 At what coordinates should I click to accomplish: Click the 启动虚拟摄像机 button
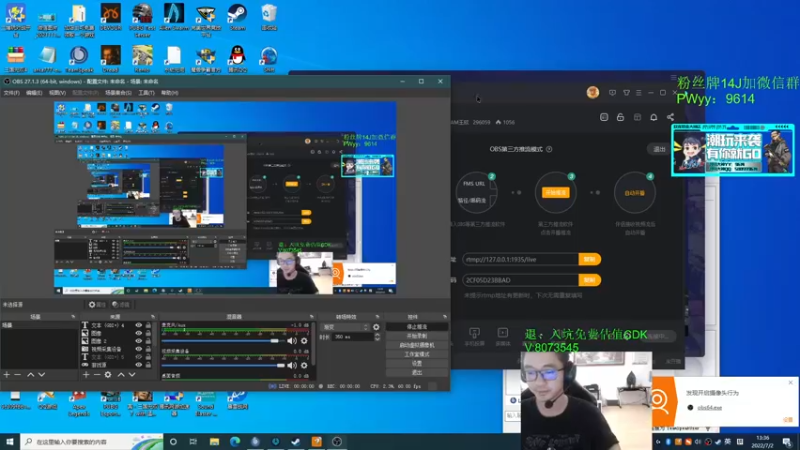(x=417, y=345)
